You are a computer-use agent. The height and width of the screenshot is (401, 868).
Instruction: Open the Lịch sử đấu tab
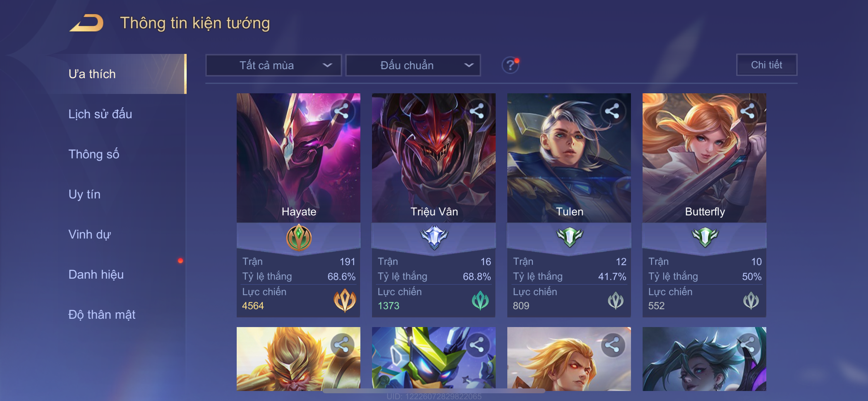100,114
